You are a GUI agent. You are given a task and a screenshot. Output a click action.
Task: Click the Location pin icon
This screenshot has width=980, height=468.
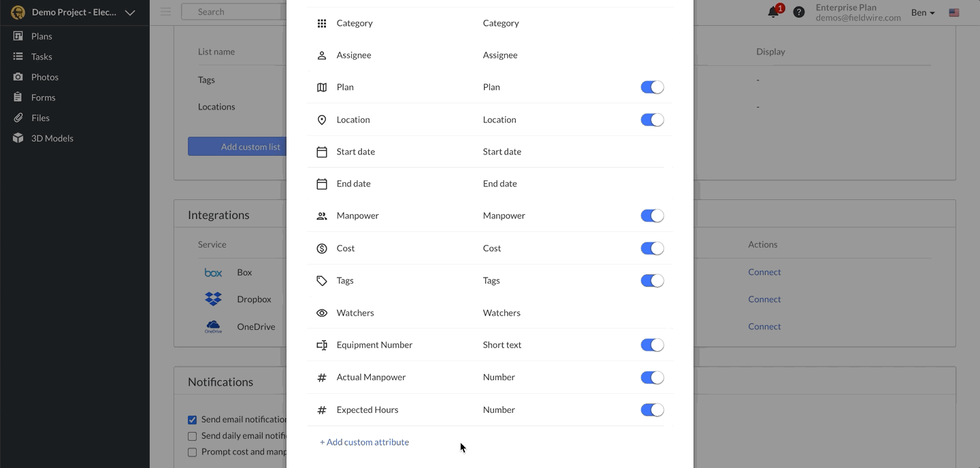coord(322,120)
